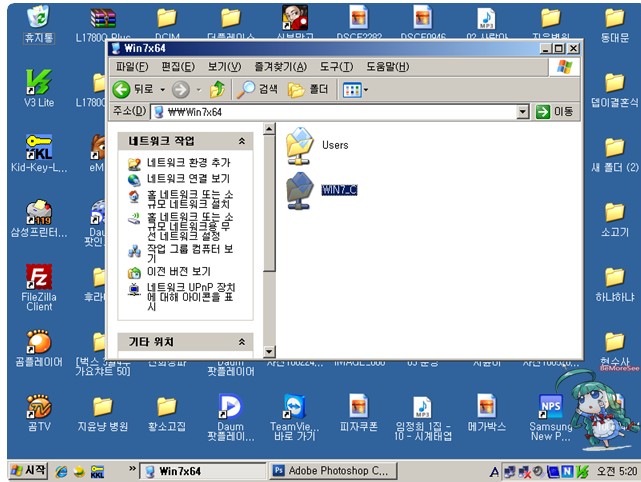The image size is (641, 482).
Task: Select the WIN7_C network share icon
Action: tap(301, 189)
